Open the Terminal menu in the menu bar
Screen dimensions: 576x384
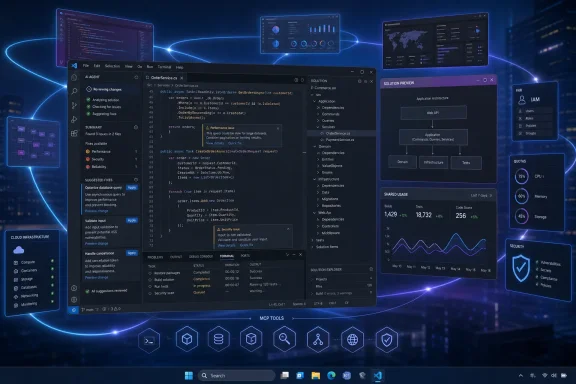(x=164, y=67)
